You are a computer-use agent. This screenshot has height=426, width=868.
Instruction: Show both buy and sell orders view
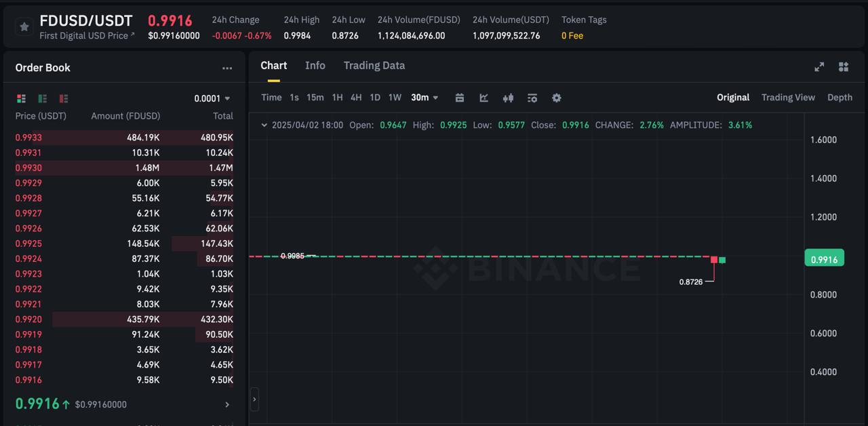pyautogui.click(x=21, y=98)
